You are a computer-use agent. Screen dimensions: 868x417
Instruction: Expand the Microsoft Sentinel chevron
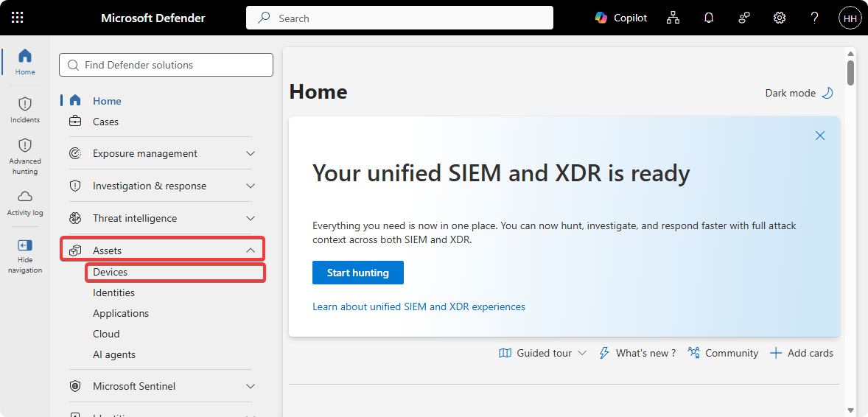251,386
